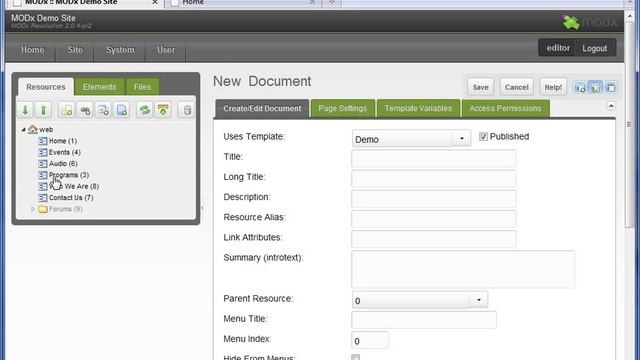The height and width of the screenshot is (360, 640).
Task: Open the Template Variables tab
Action: coord(418,109)
